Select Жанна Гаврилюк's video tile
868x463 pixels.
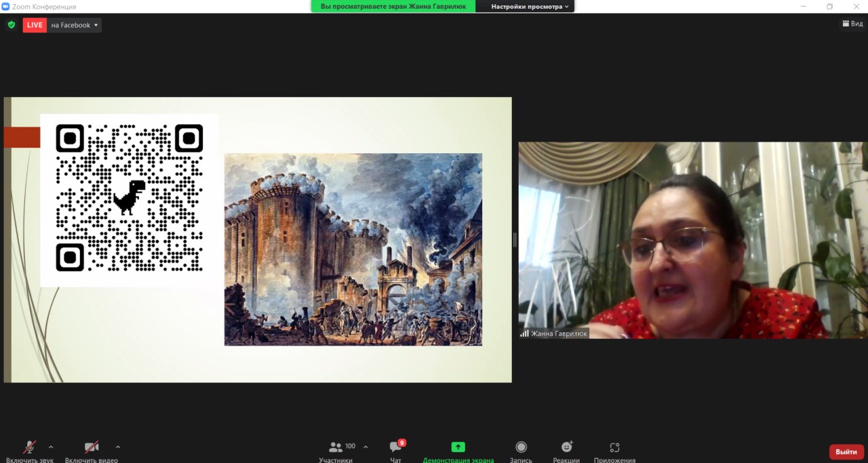pyautogui.click(x=693, y=240)
